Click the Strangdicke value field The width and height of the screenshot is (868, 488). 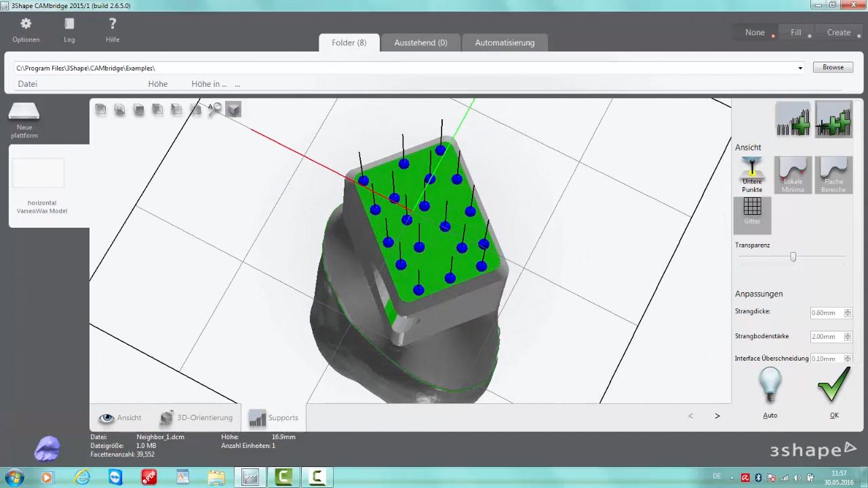827,312
